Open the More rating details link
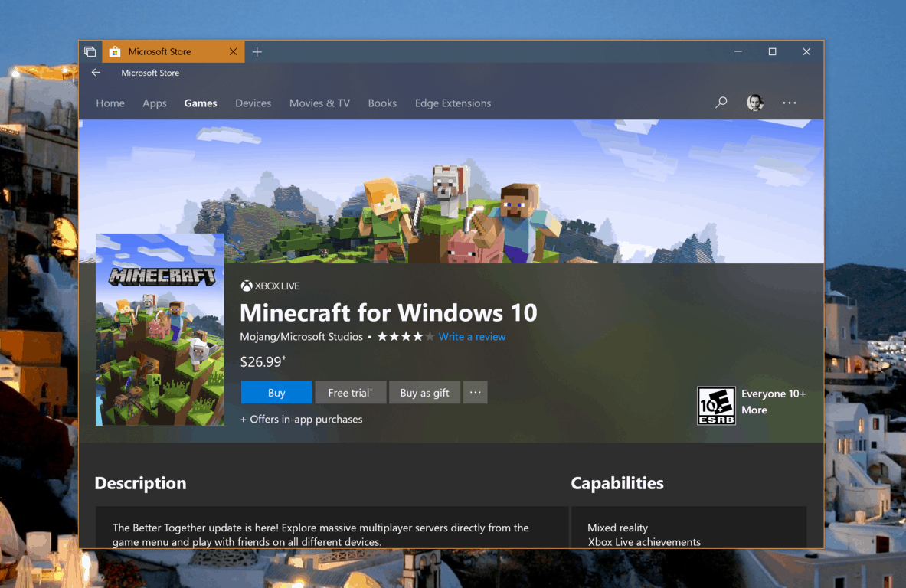Viewport: 906px width, 588px height. 754,410
